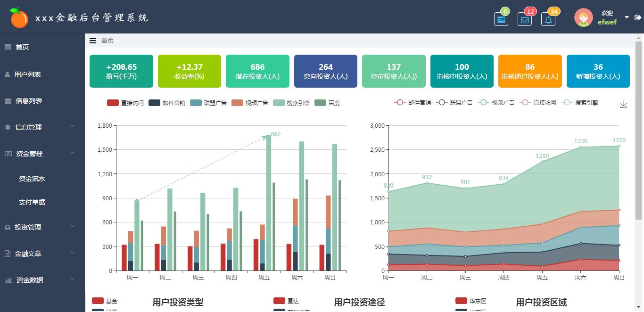The image size is (644, 312).
Task: Open 首页 in the sidebar
Action: [x=22, y=47]
